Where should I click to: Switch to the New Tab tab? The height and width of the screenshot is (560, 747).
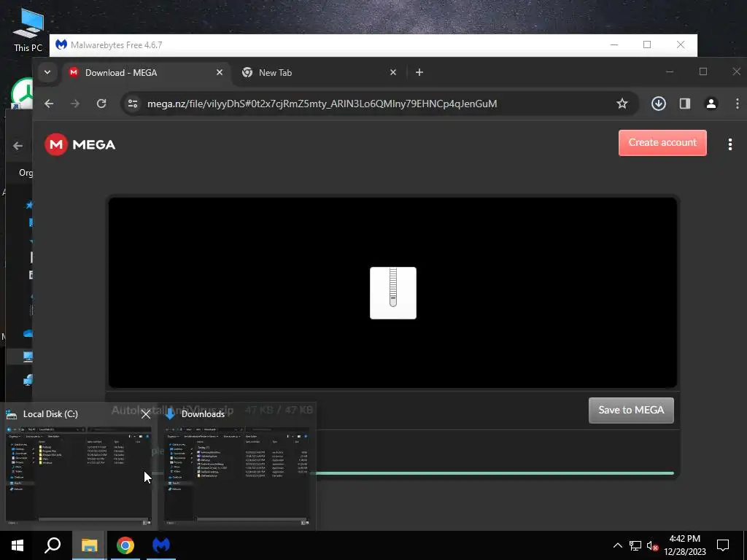[319, 72]
